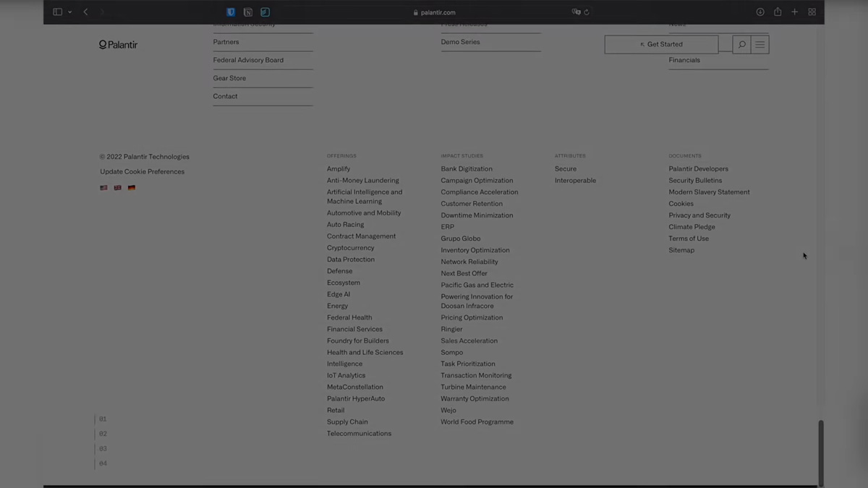Go back using the browser back arrow

point(85,12)
